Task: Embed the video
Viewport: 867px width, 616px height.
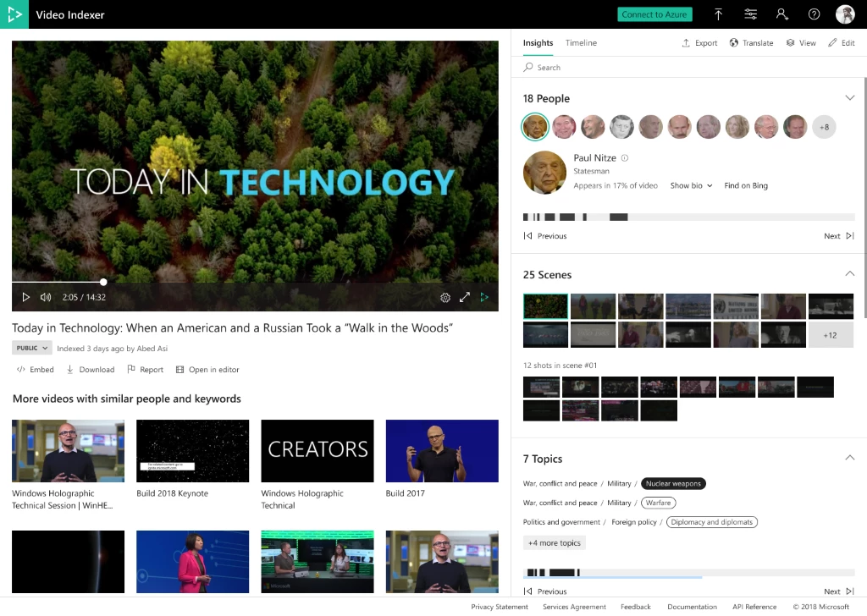Action: pos(36,370)
